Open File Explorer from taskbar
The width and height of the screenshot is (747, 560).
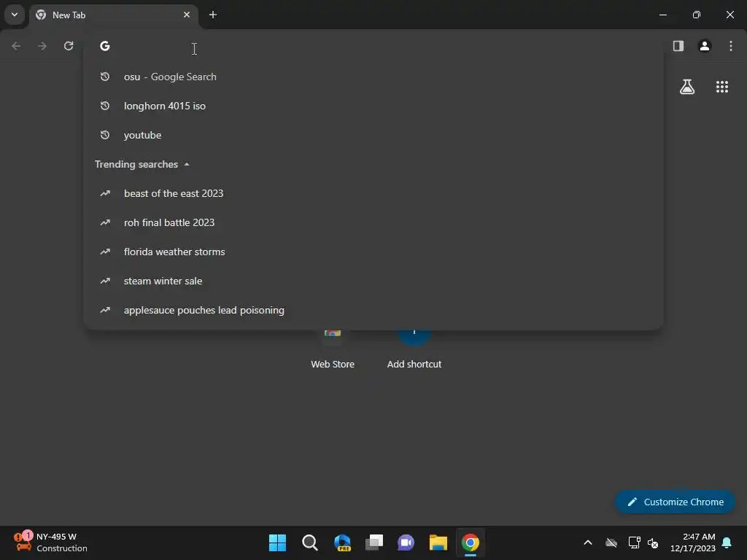click(438, 542)
